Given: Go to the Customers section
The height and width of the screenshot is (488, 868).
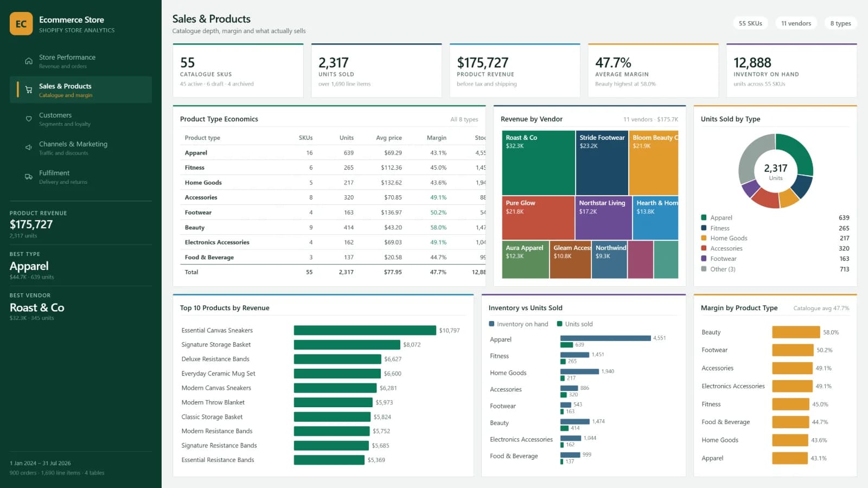Looking at the screenshot, I should click(x=81, y=119).
